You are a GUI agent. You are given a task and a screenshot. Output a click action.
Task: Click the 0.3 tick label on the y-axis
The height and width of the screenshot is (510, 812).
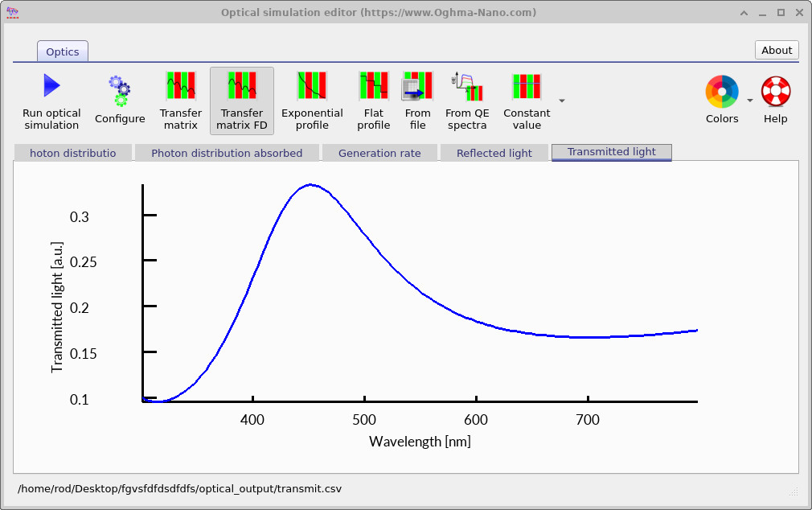click(x=80, y=217)
